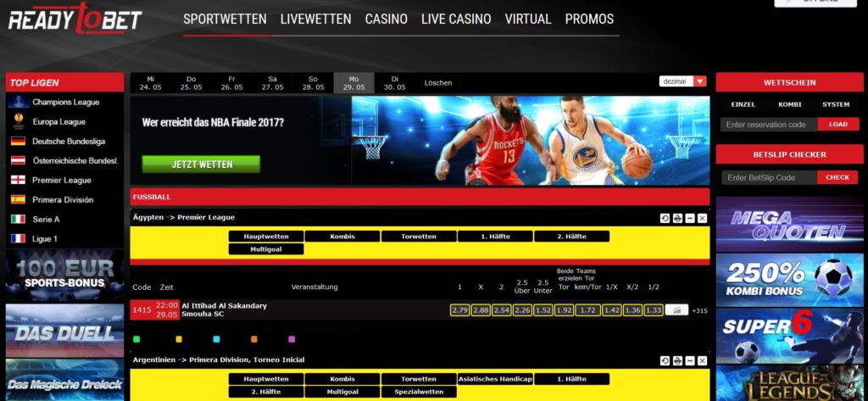Select date So 28.05
The height and width of the screenshot is (401, 868).
[314, 83]
